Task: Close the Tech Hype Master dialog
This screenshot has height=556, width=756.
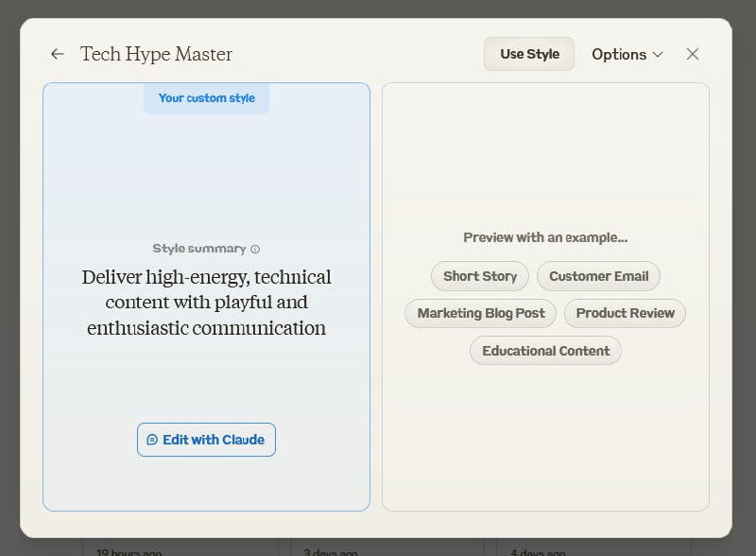Action: click(x=693, y=54)
